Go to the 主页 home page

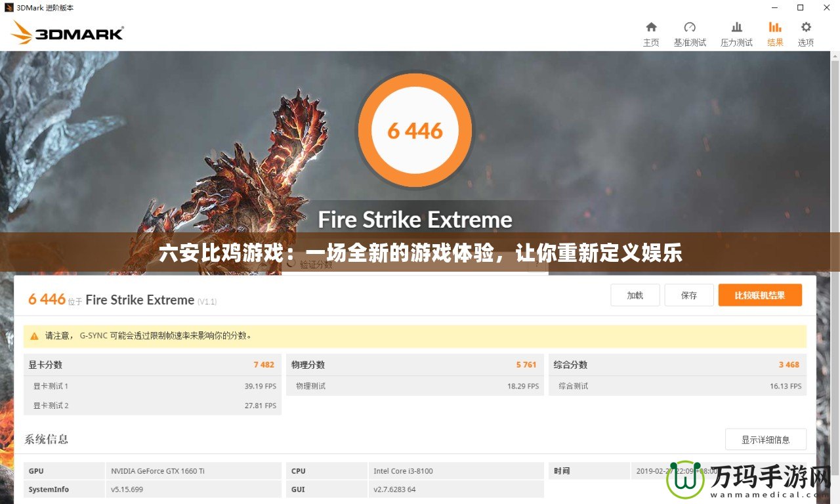click(x=651, y=33)
